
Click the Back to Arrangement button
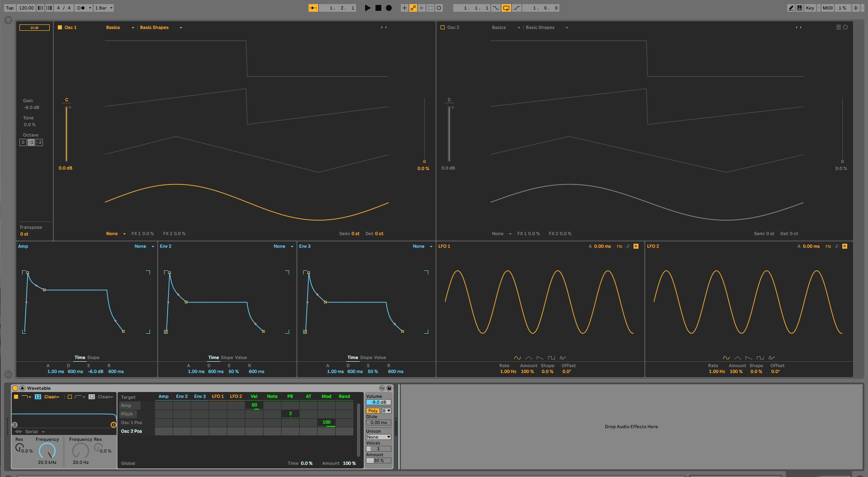click(x=421, y=8)
